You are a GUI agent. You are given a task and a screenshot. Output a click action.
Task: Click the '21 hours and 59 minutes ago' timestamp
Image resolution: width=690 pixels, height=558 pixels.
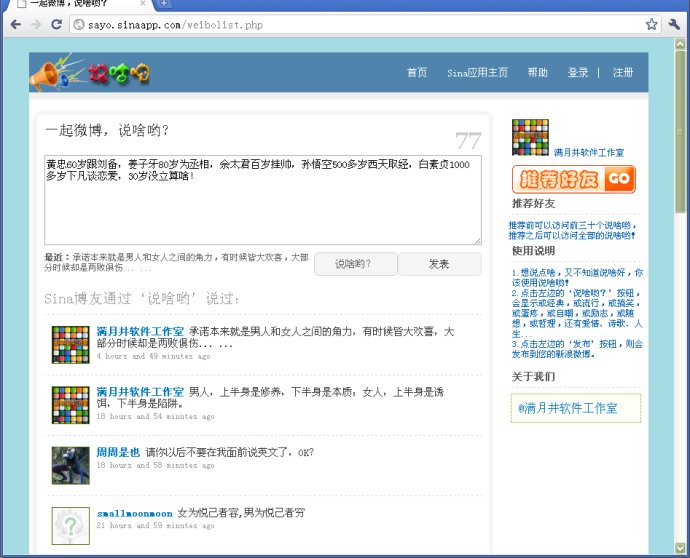click(155, 525)
